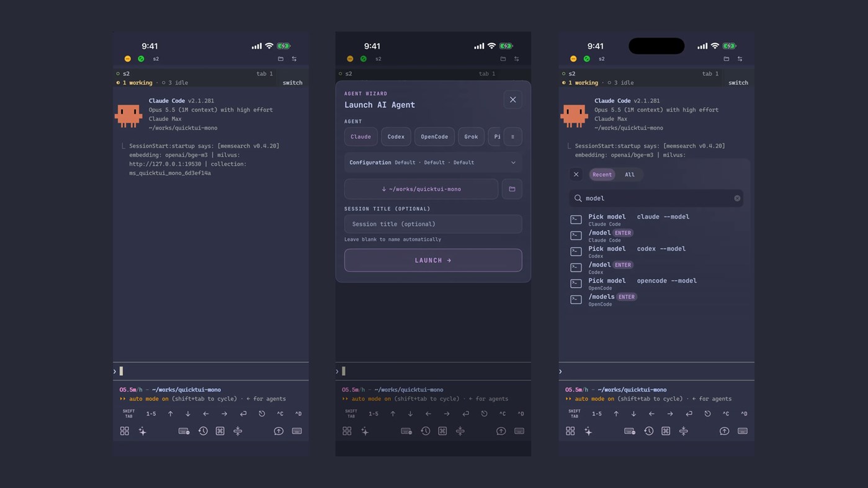Tap the send-up bubble icon on the left phone

pos(279,431)
